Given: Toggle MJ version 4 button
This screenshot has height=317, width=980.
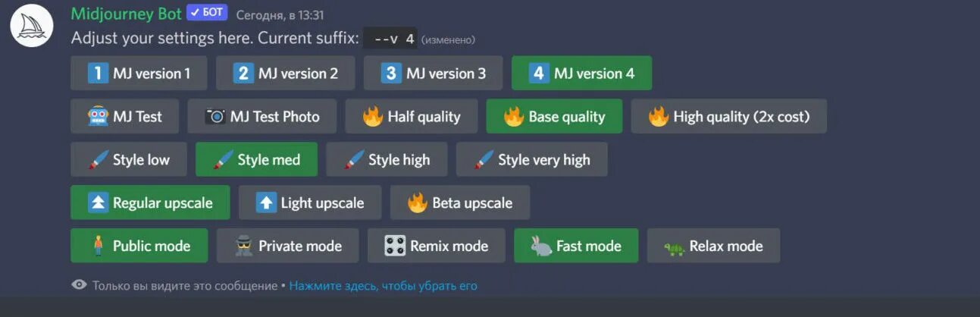Looking at the screenshot, I should point(581,73).
